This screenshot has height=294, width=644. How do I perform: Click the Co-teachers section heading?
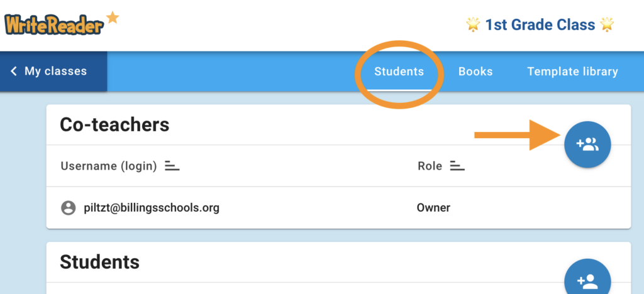tap(114, 124)
